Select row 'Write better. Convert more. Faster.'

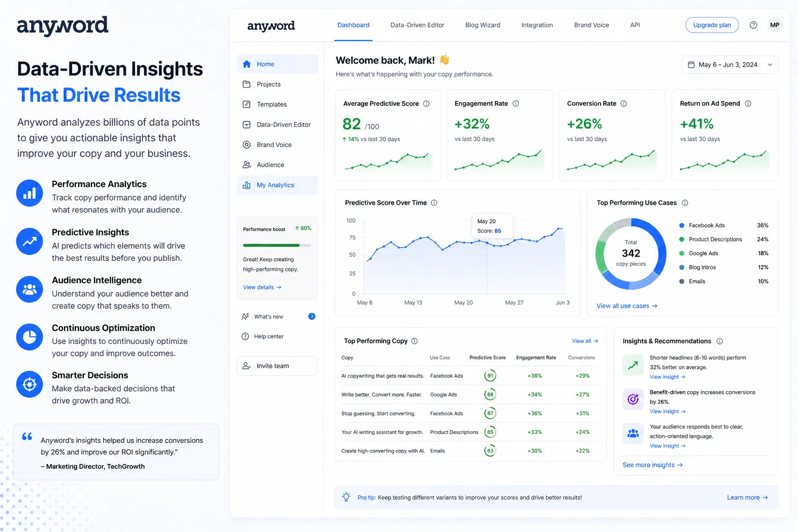tap(470, 395)
